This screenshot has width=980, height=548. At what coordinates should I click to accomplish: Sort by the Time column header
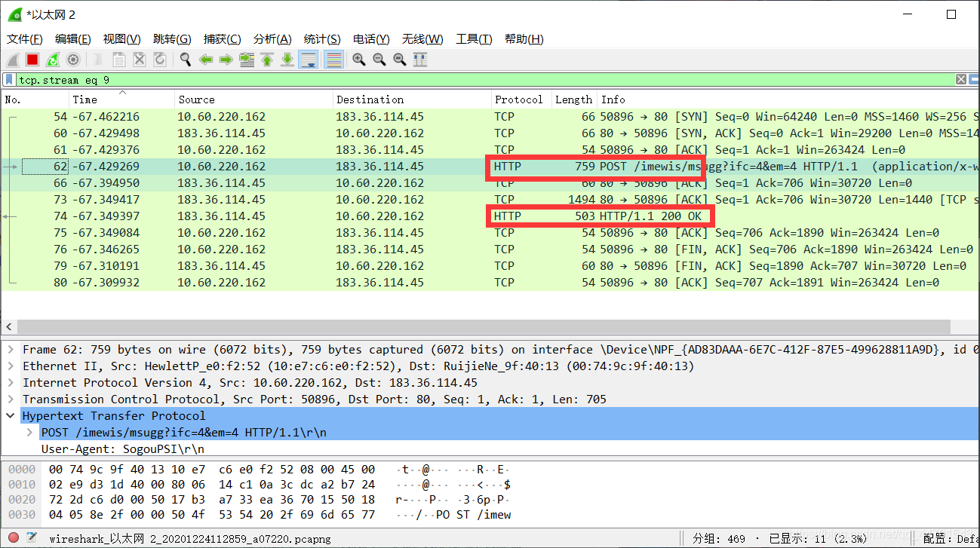pyautogui.click(x=121, y=99)
